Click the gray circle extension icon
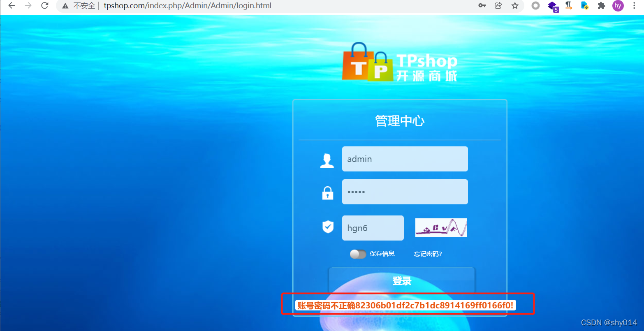The height and width of the screenshot is (331, 644). coord(535,6)
